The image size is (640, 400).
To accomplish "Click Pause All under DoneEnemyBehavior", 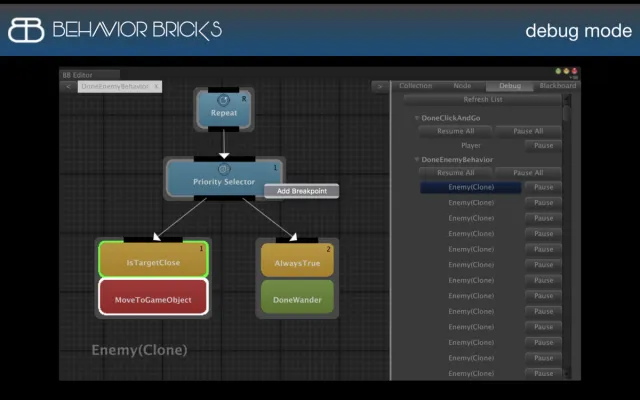I will click(x=528, y=173).
